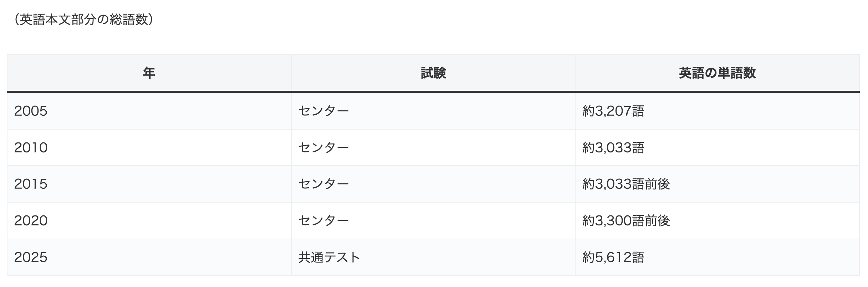This screenshot has height=287, width=868.
Task: Click the 共通テスト exam cell
Action: pyautogui.click(x=329, y=257)
